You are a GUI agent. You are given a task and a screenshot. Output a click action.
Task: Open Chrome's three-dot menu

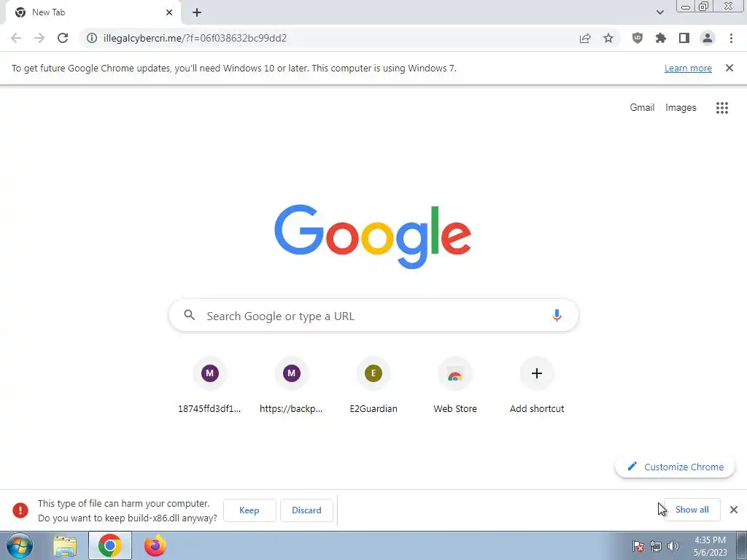tap(731, 38)
